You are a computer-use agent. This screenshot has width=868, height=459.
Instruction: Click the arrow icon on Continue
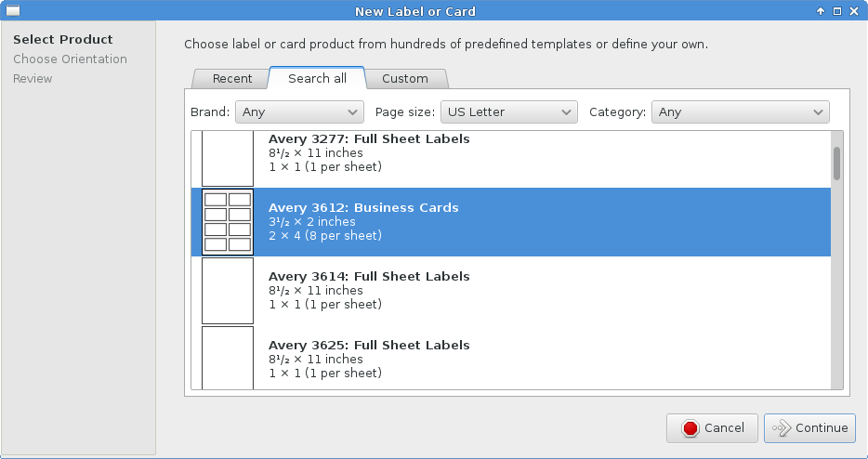[782, 428]
